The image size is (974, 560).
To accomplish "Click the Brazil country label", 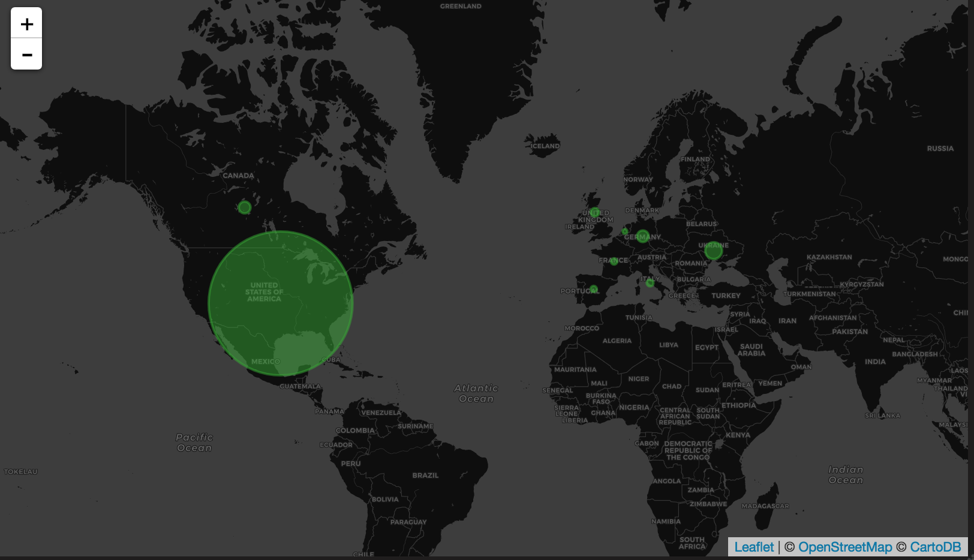I will point(425,475).
